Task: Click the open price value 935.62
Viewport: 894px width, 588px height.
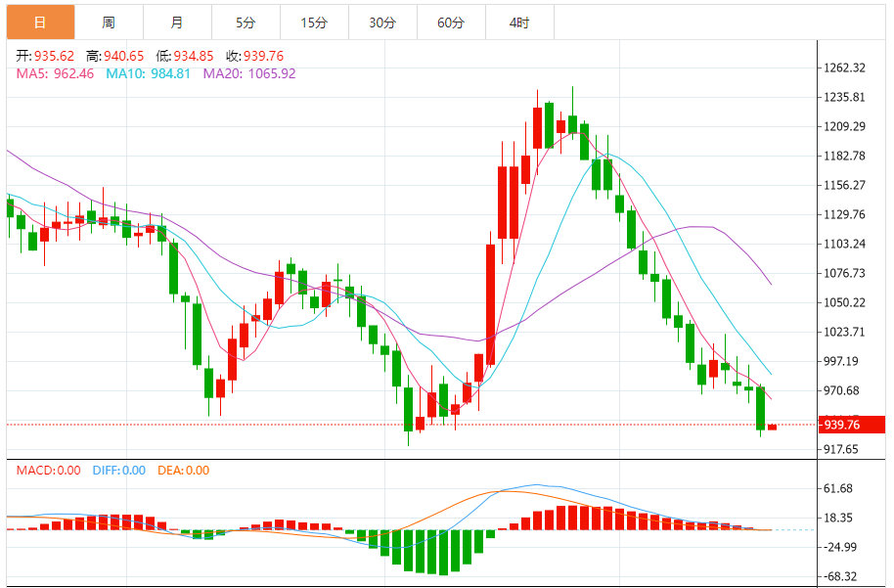Action: click(x=54, y=56)
